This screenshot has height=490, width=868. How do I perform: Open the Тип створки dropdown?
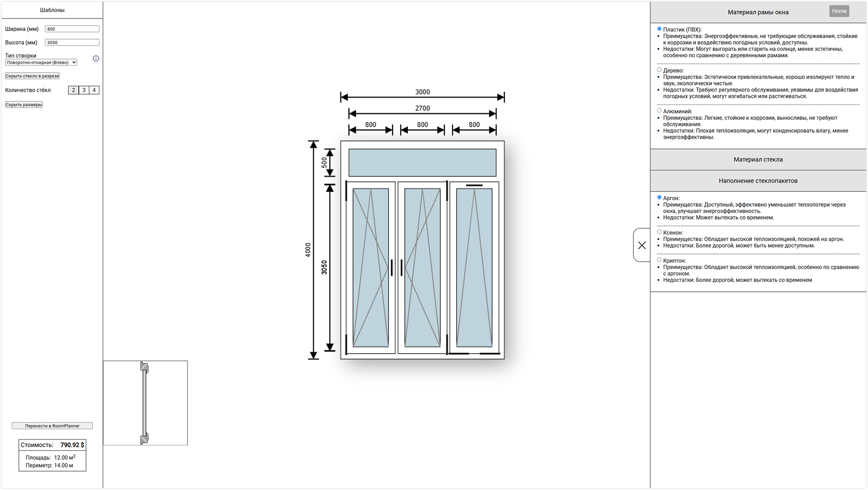tap(41, 63)
